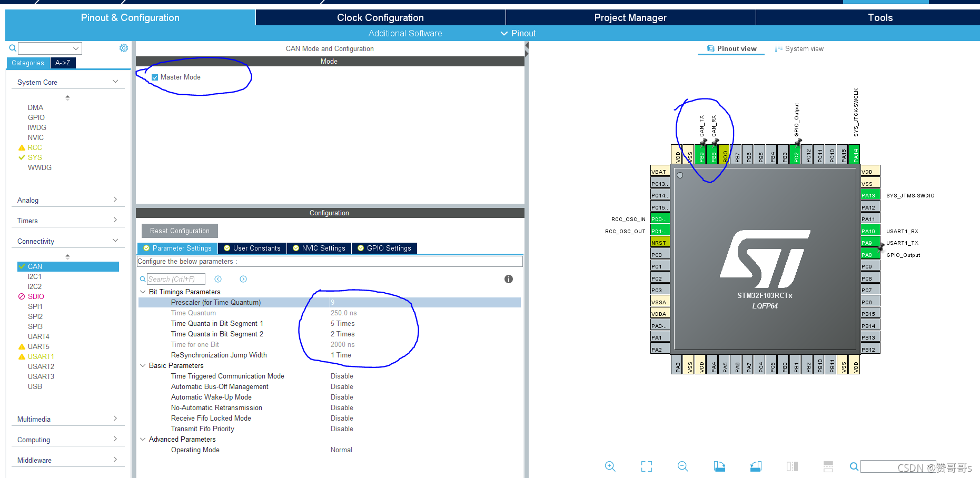This screenshot has height=478, width=980.
Task: Select the PC13 pin on the chip
Action: point(660,183)
